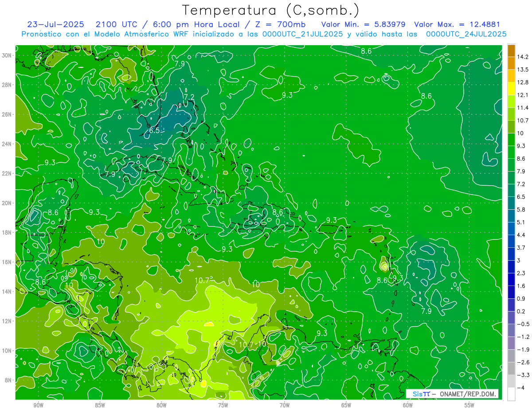Click the '13.5' color scale label
The width and height of the screenshot is (532, 411).
522,69
